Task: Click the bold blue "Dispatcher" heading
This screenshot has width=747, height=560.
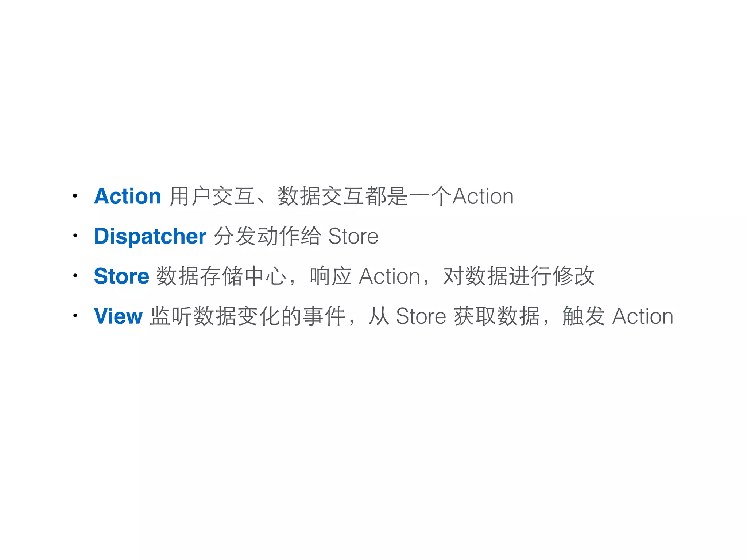Action: click(x=150, y=236)
